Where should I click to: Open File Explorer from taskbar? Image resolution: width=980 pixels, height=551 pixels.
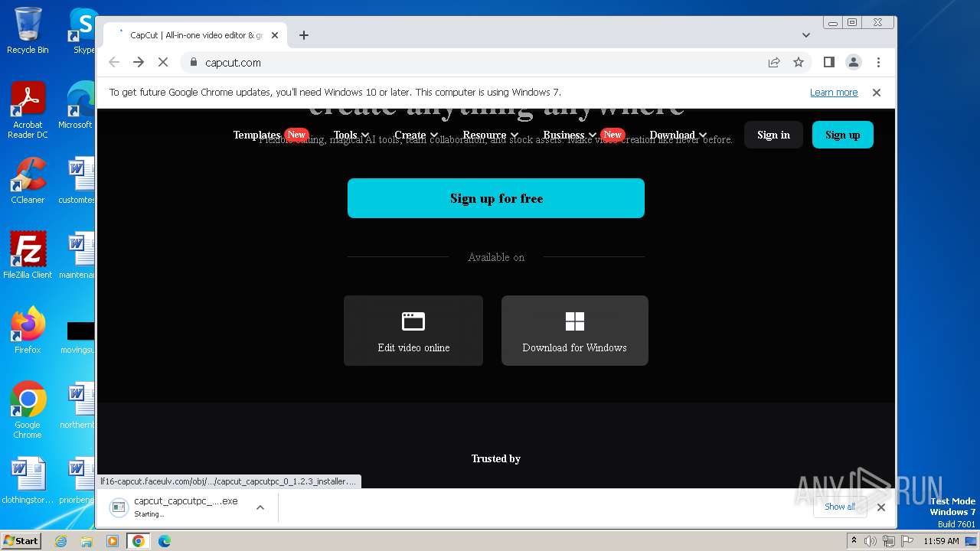(x=87, y=541)
